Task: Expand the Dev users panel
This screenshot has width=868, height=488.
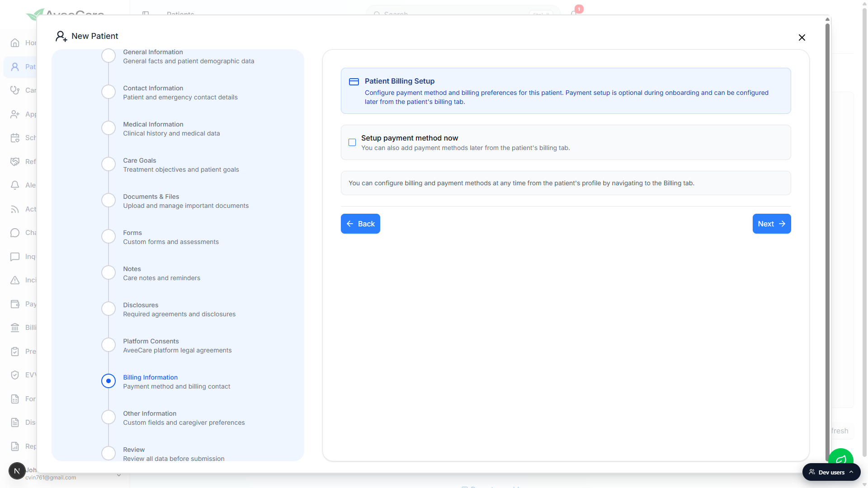Action: coord(831,472)
